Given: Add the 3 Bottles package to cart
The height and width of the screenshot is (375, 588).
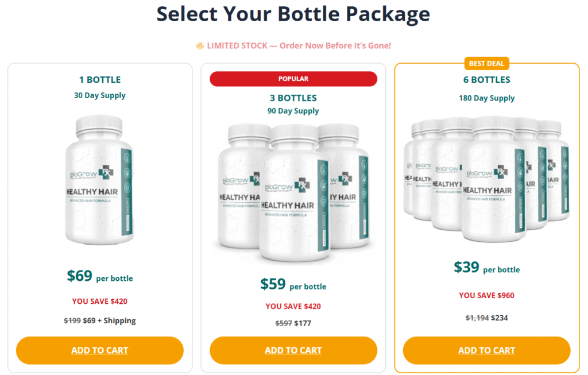Looking at the screenshot, I should [x=293, y=350].
